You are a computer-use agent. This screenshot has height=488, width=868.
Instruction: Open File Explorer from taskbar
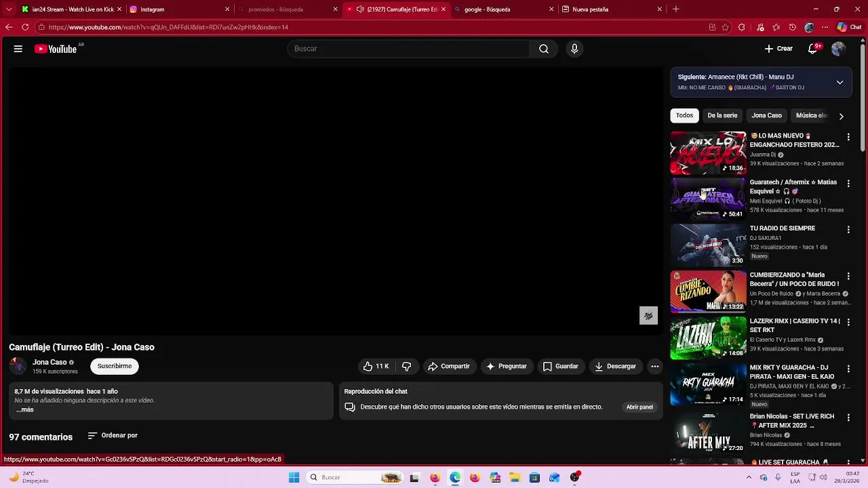tap(515, 477)
